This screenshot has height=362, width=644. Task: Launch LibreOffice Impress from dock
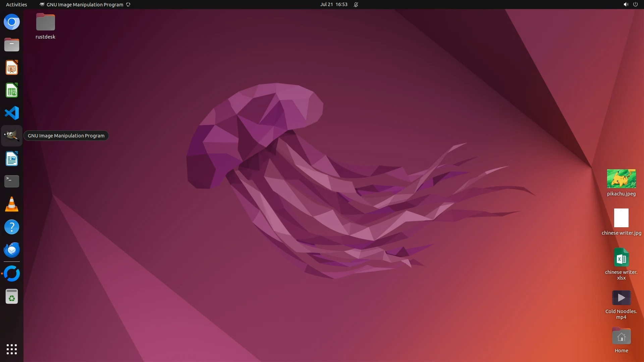pos(12,68)
